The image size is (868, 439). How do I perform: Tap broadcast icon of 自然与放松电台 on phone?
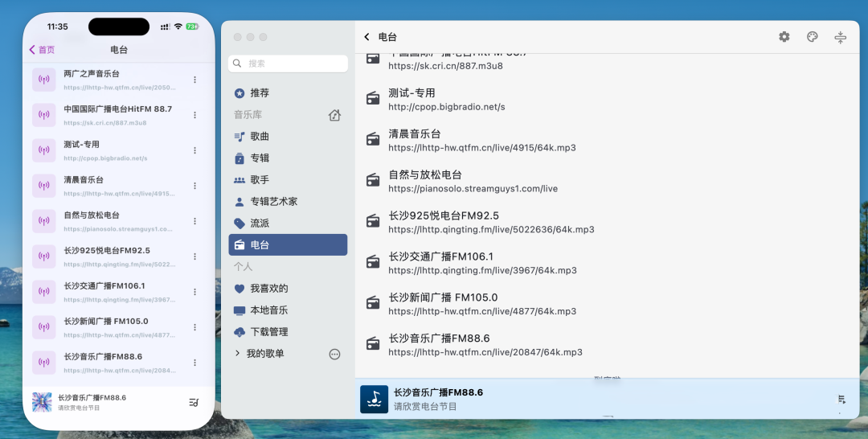click(x=43, y=221)
